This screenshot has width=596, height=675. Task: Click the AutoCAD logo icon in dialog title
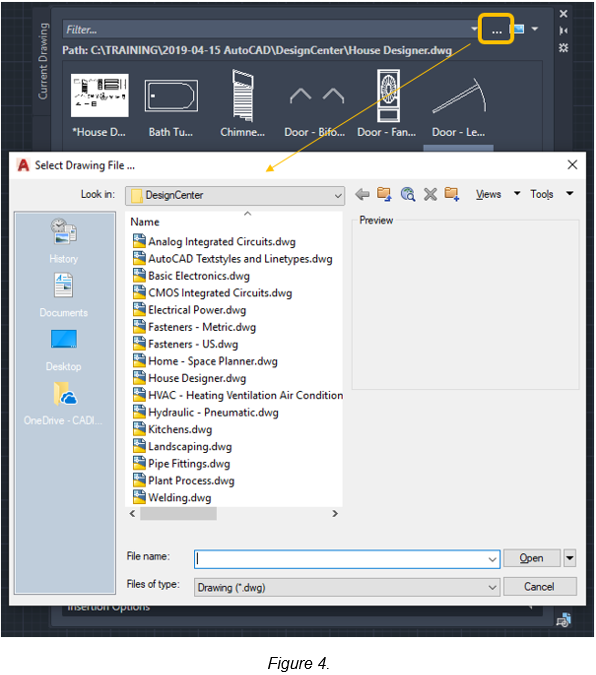point(23,165)
